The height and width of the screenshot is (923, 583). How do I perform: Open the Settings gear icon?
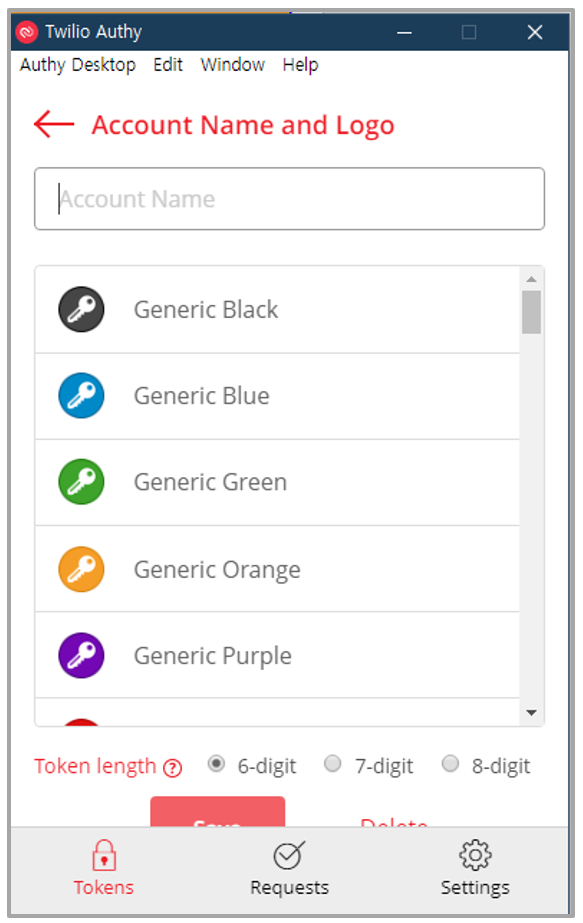pos(475,855)
